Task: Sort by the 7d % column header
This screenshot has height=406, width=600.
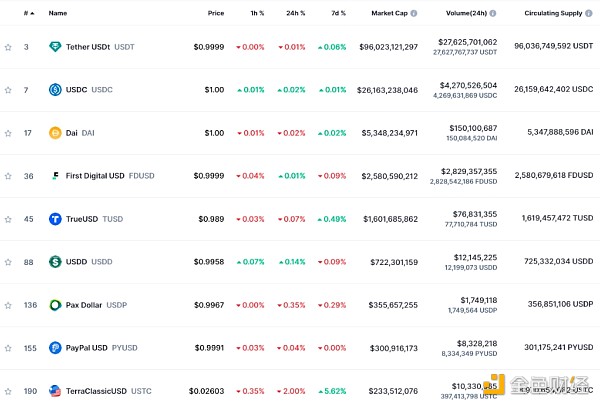Action: click(337, 14)
